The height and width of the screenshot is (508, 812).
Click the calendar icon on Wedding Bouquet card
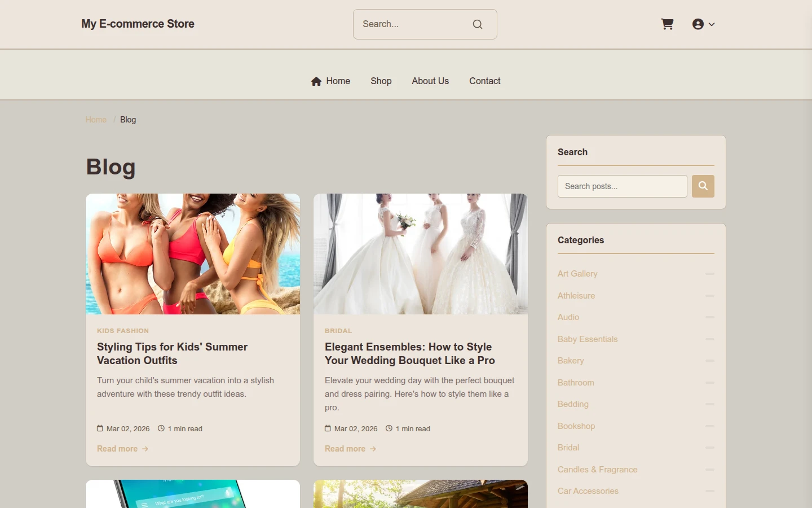[328, 428]
